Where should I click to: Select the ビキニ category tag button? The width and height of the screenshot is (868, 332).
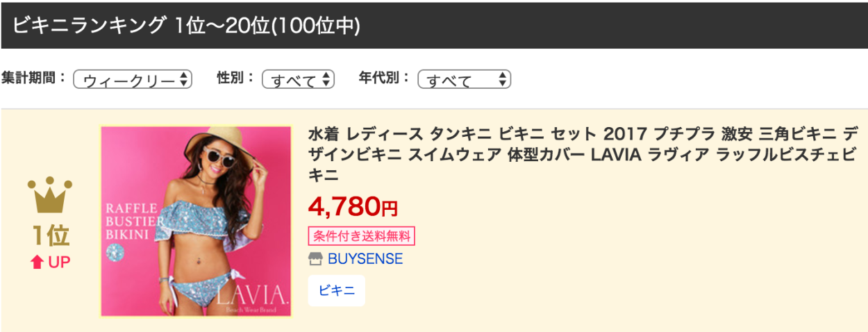click(x=336, y=290)
